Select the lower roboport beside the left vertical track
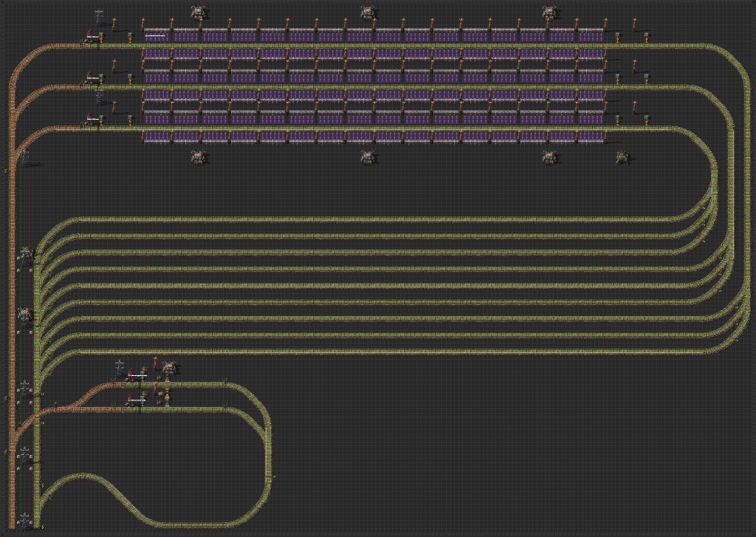Image resolution: width=756 pixels, height=537 pixels. (26, 315)
